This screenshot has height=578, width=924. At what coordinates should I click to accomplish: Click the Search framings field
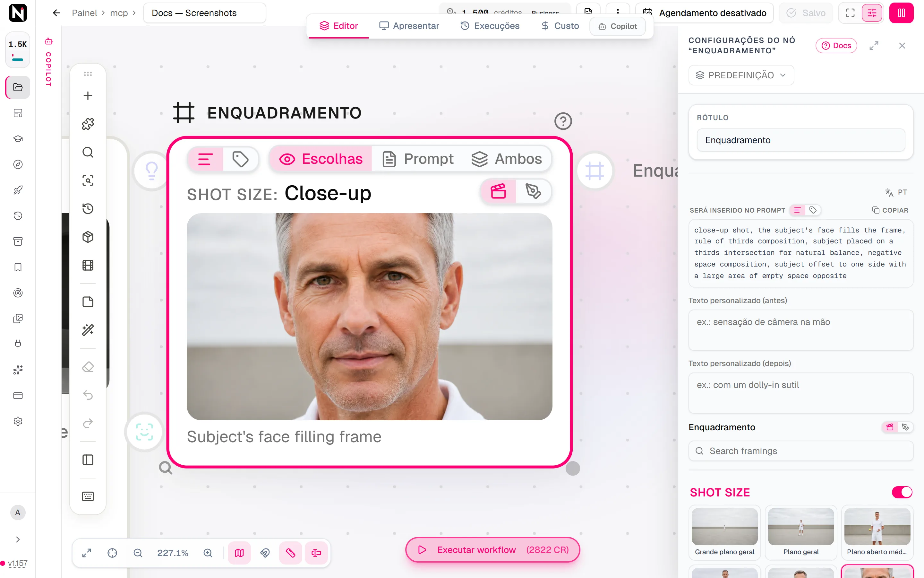pos(801,451)
